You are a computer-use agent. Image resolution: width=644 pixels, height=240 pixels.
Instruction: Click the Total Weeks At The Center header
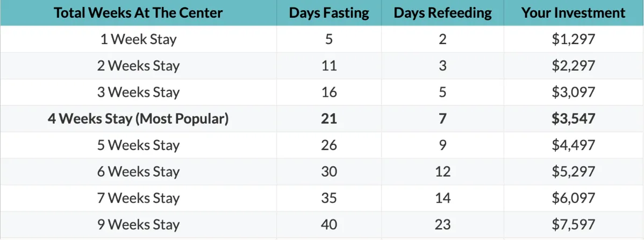click(x=138, y=13)
